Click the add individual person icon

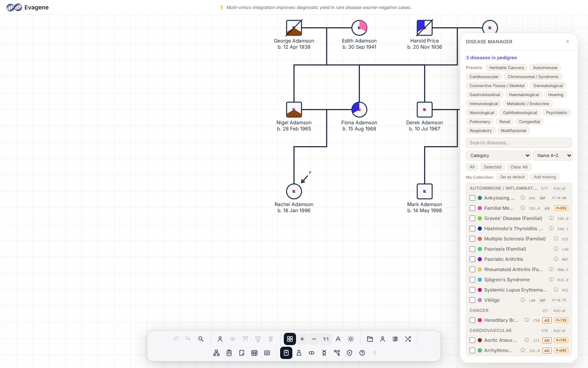tap(220, 339)
